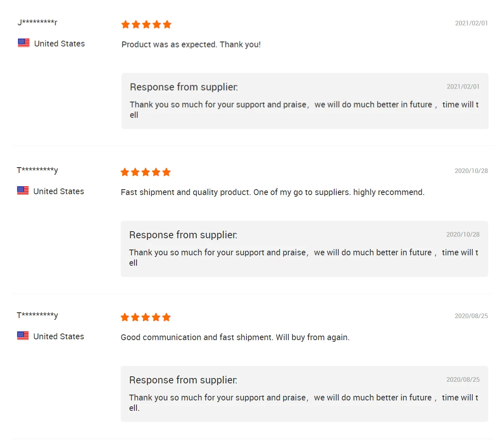The image size is (504, 447).
Task: Click the 'Fast shipment and quality product' review text
Action: pyautogui.click(x=273, y=192)
